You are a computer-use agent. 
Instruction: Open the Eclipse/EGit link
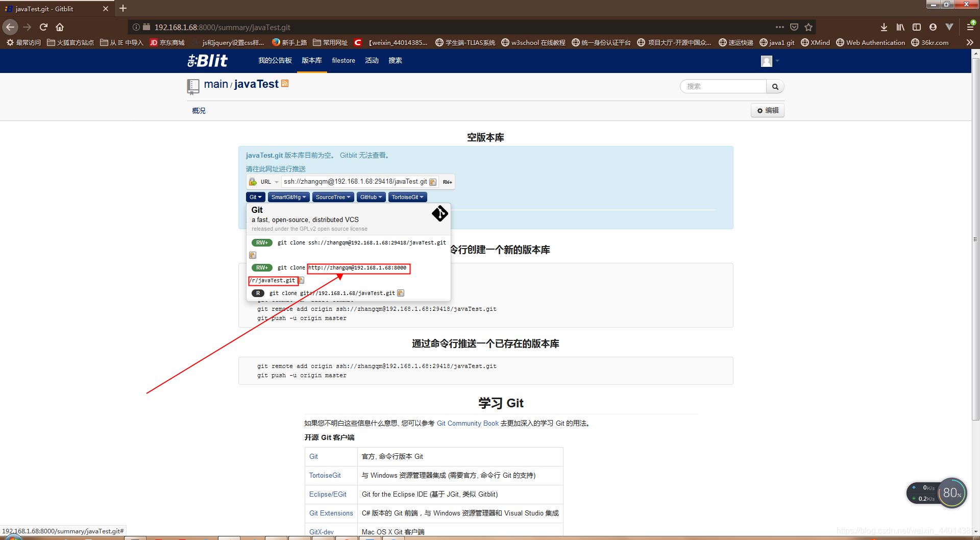[328, 495]
